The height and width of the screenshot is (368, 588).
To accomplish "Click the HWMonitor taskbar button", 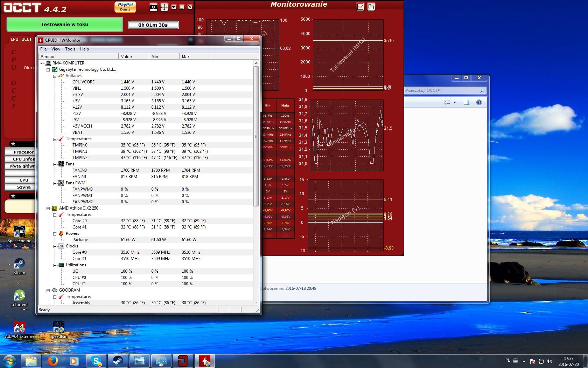I will pos(205,361).
